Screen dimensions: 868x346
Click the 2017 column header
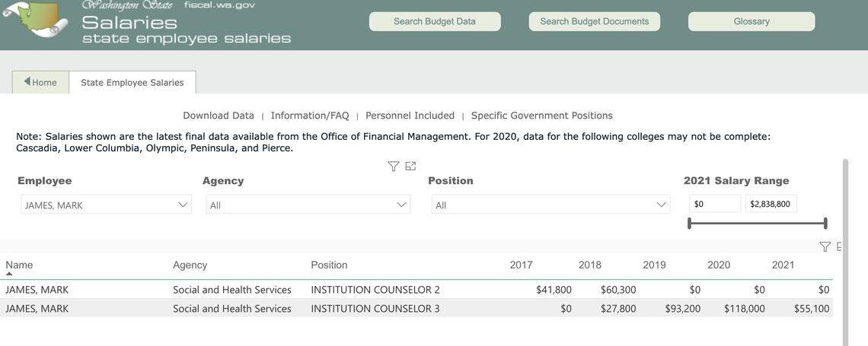pos(521,265)
